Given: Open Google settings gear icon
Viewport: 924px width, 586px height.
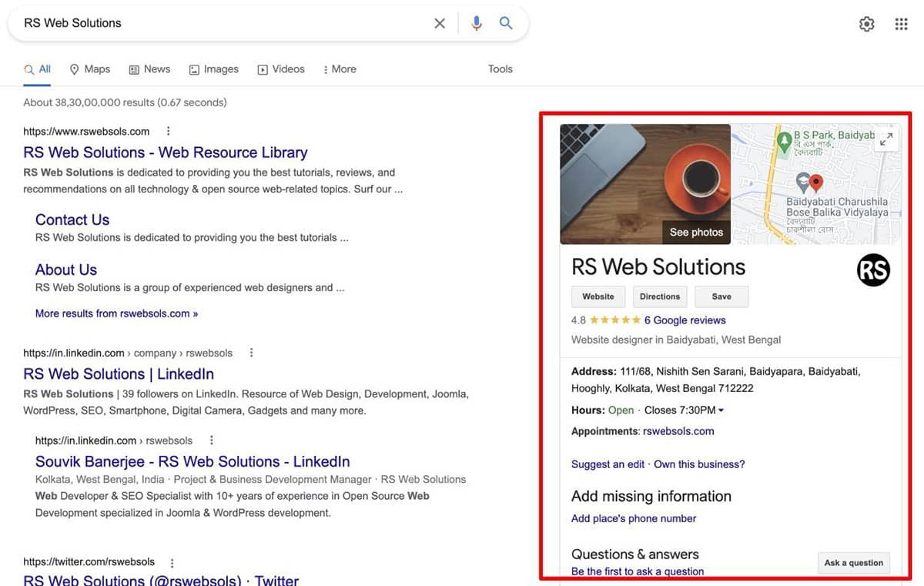Looking at the screenshot, I should coord(867,24).
